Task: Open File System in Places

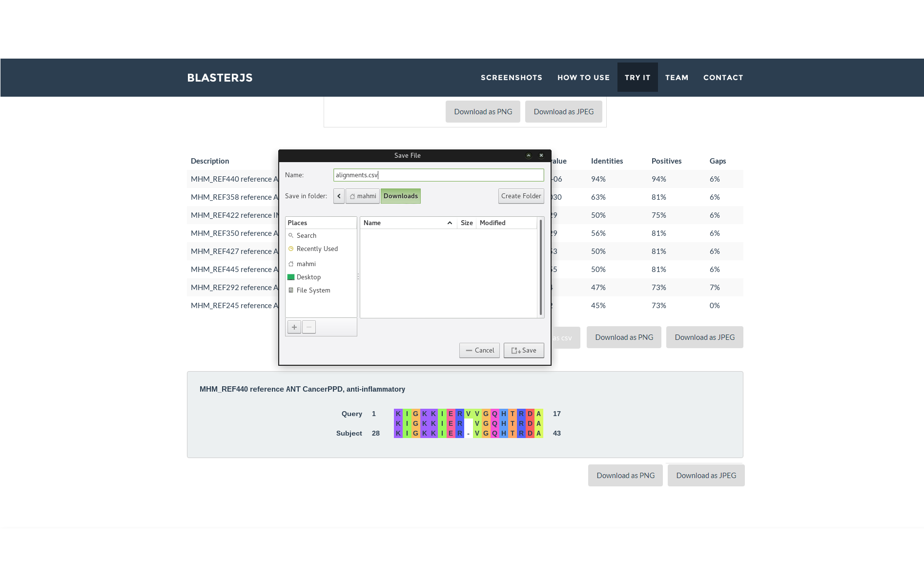Action: 313,291
